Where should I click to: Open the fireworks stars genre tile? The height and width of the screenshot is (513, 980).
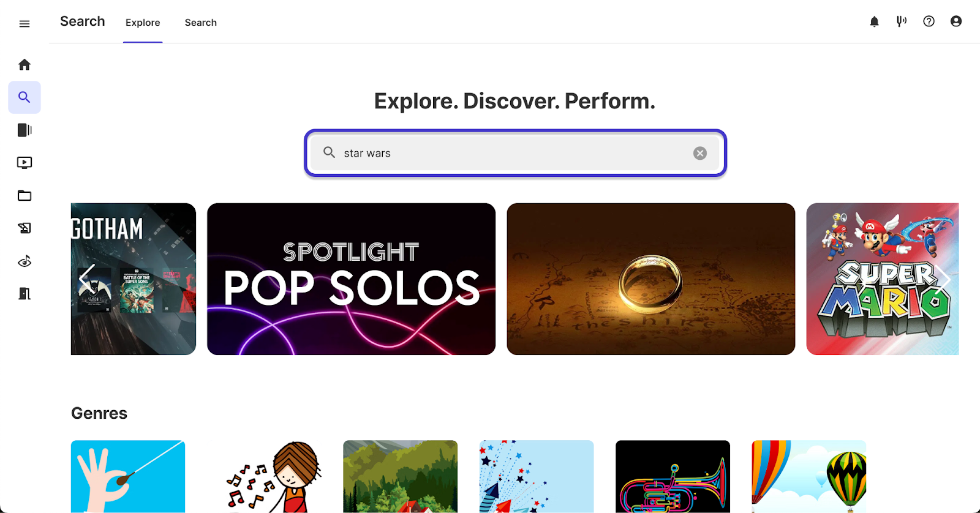pyautogui.click(x=537, y=476)
